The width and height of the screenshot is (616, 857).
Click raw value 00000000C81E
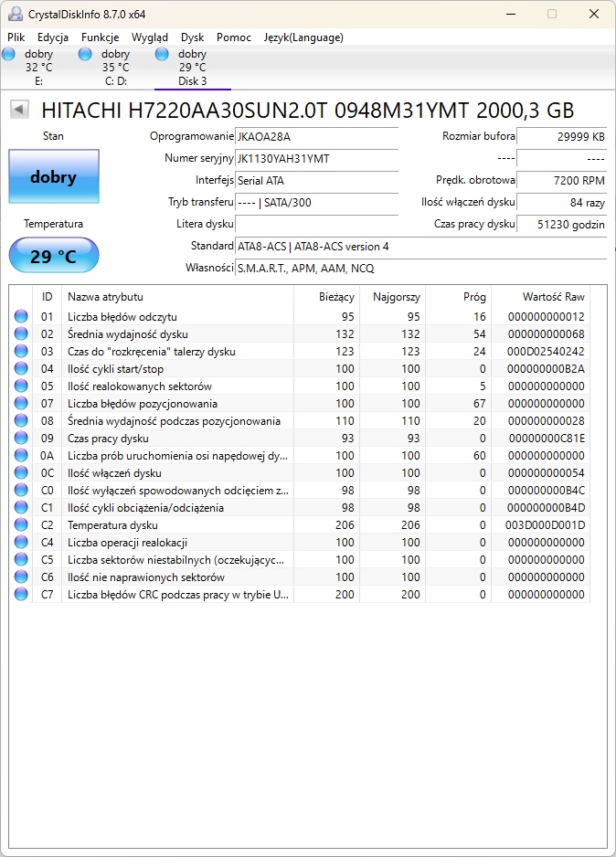547,439
